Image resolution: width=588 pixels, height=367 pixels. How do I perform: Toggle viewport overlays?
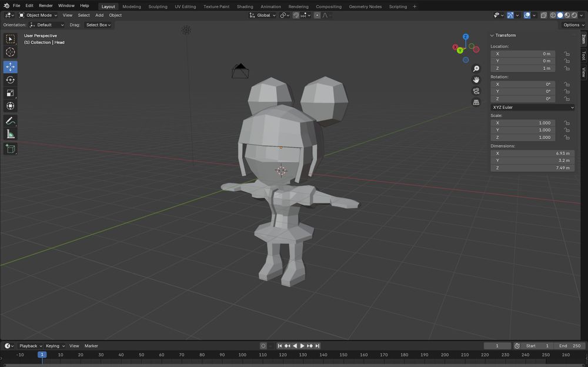tap(527, 15)
